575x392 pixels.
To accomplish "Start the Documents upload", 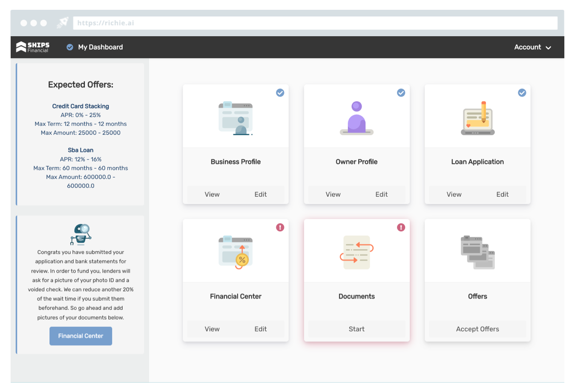I will (356, 329).
